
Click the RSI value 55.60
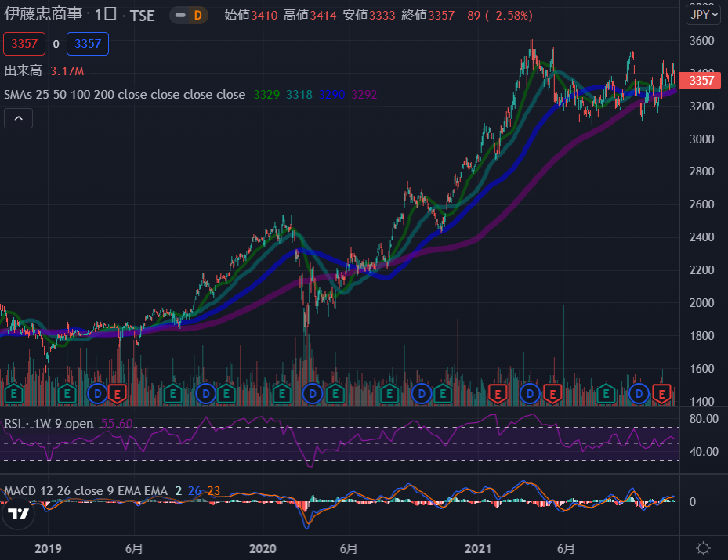tap(117, 423)
